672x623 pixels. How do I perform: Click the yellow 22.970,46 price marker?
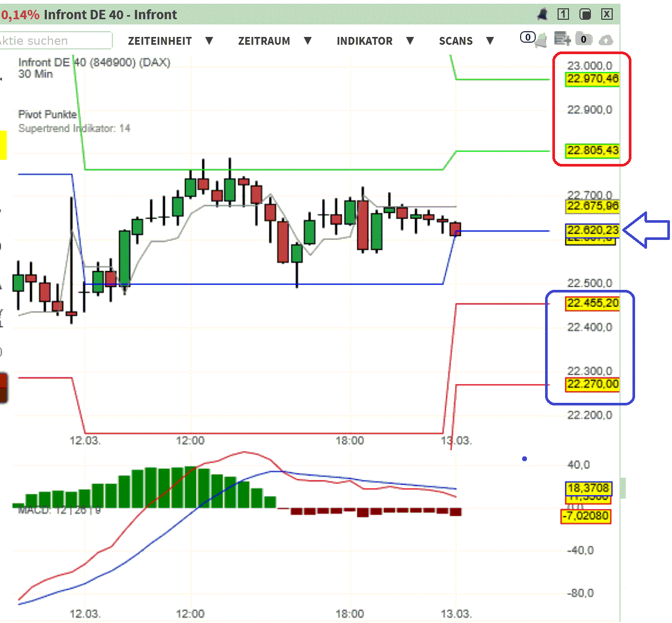pyautogui.click(x=592, y=79)
